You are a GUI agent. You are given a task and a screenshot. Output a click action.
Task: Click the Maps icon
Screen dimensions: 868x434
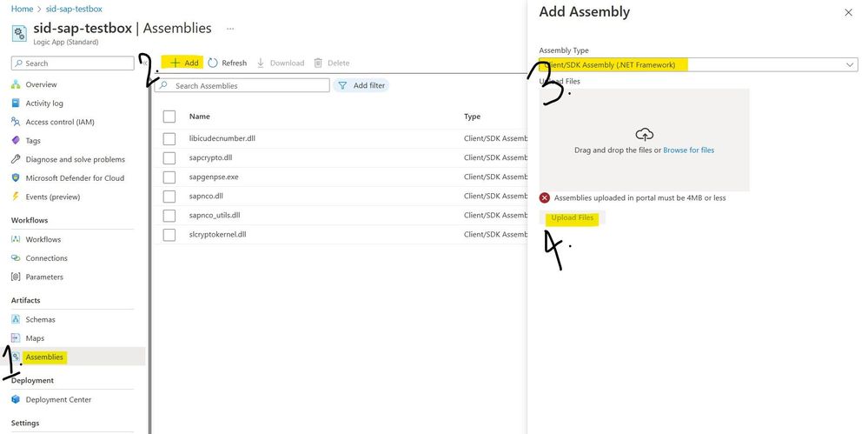point(16,338)
